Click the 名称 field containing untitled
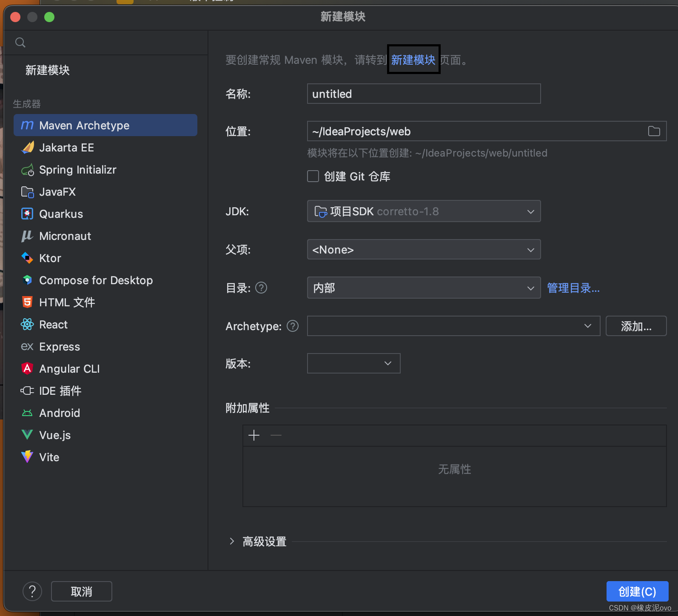The height and width of the screenshot is (616, 678). coord(424,94)
